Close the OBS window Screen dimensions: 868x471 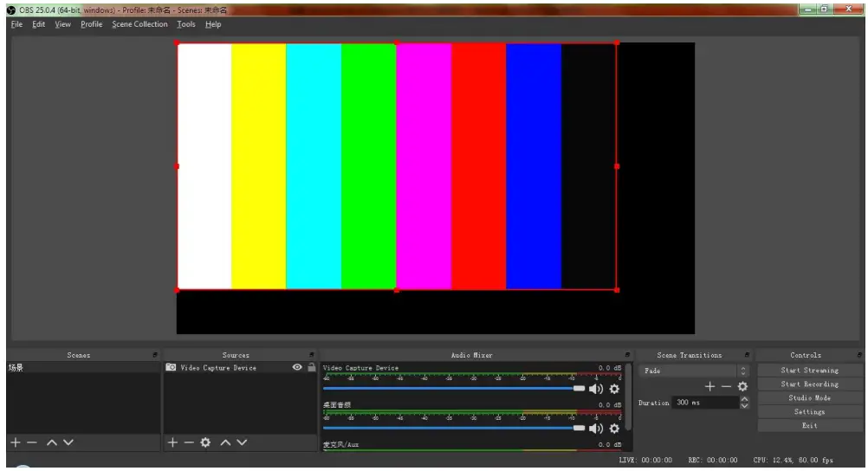tap(848, 10)
